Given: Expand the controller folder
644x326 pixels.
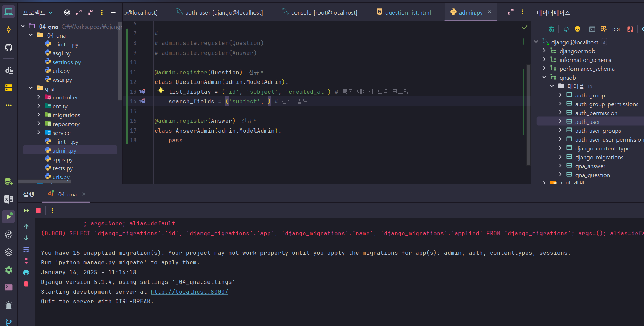Looking at the screenshot, I should click(39, 97).
